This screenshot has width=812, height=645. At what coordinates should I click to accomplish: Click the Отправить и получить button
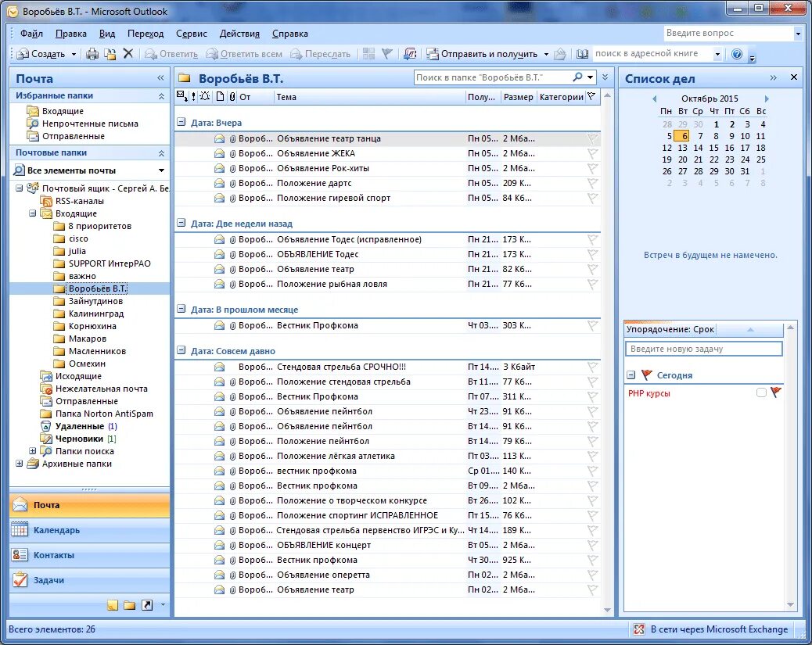tap(483, 54)
